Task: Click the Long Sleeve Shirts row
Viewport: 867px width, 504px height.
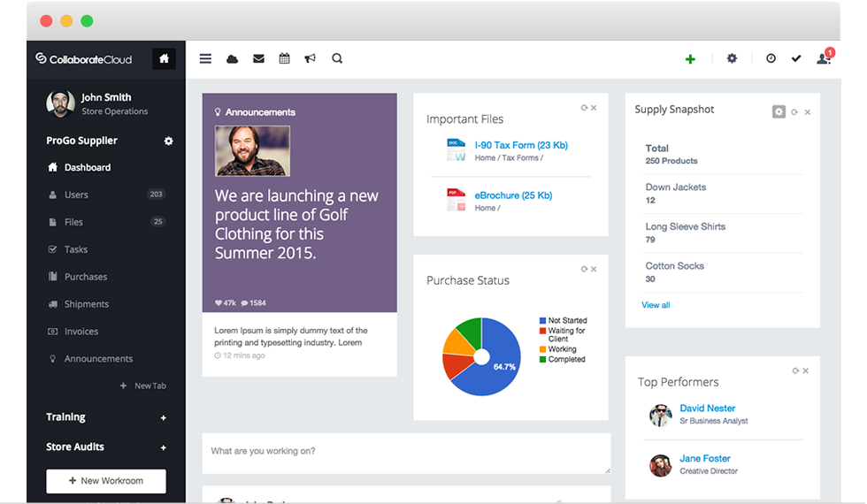Action: (724, 233)
